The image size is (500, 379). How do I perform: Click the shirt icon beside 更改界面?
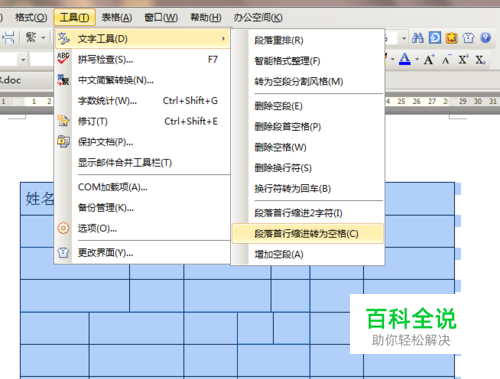pyautogui.click(x=63, y=253)
